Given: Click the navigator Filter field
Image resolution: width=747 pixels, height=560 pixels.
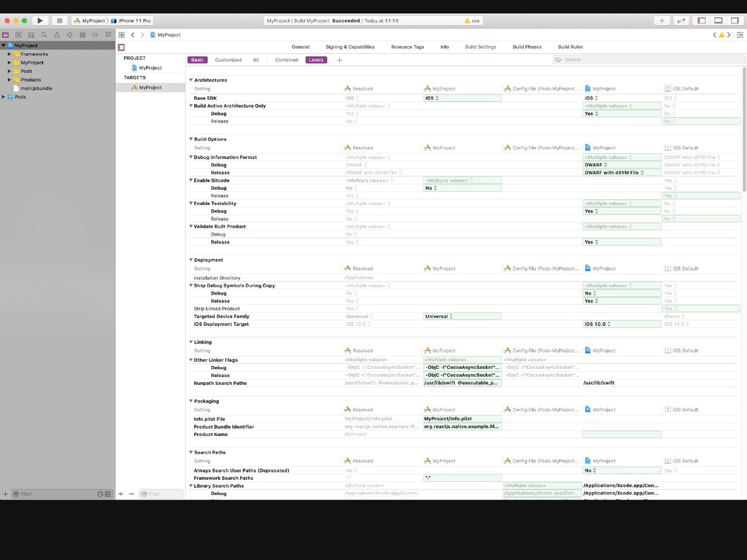Looking at the screenshot, I should [61, 494].
